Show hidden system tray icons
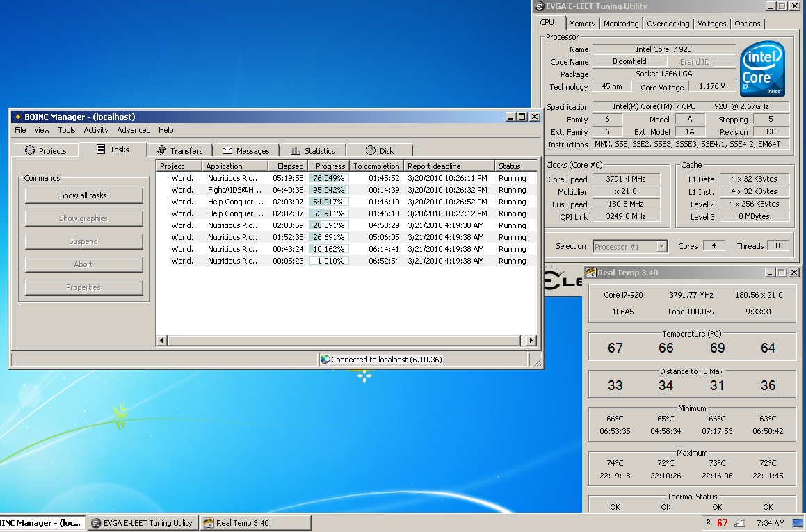Screen dimensions: 806x532 tap(708, 523)
